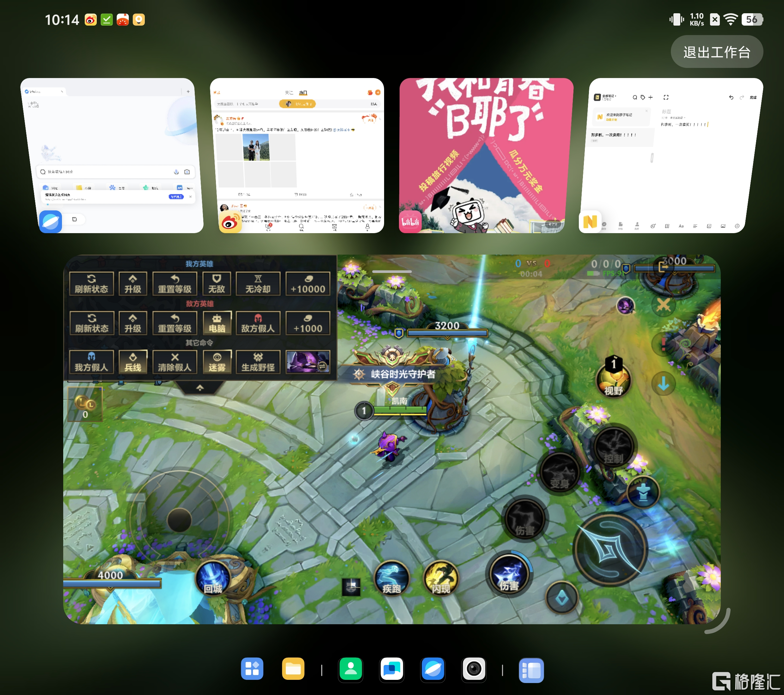Open the notes app window card
This screenshot has height=695, width=784.
[x=671, y=155]
